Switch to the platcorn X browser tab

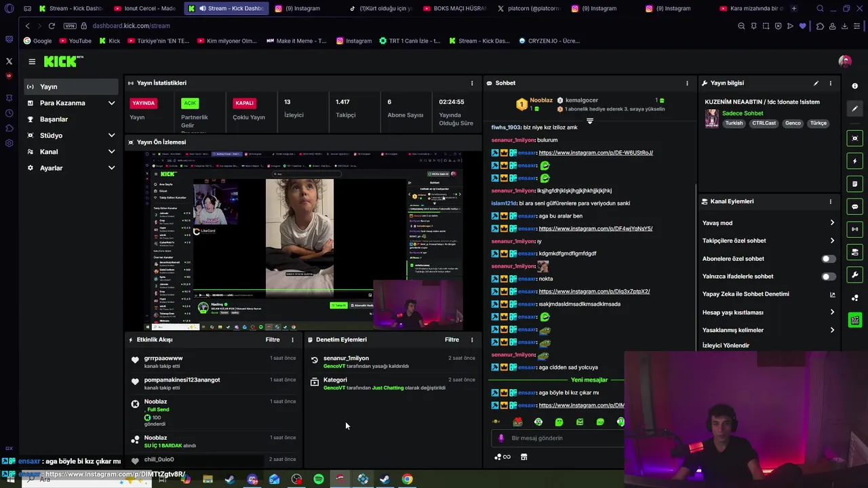click(529, 8)
